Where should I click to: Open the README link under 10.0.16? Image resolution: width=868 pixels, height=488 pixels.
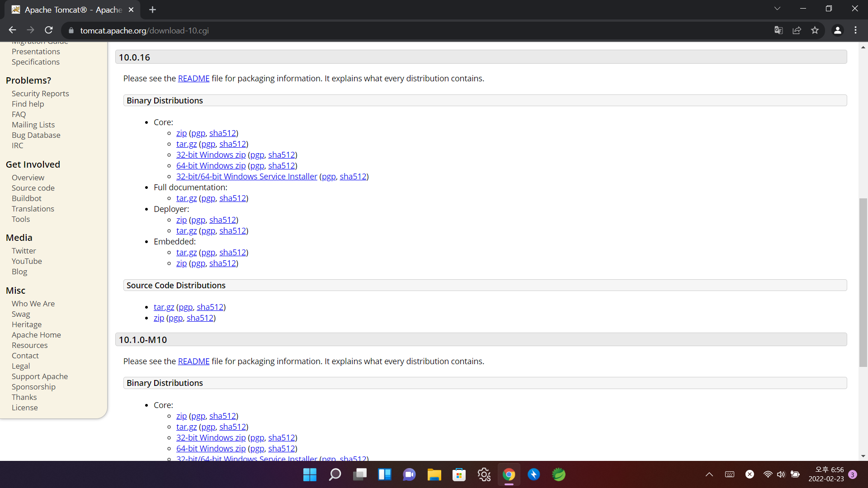193,79
